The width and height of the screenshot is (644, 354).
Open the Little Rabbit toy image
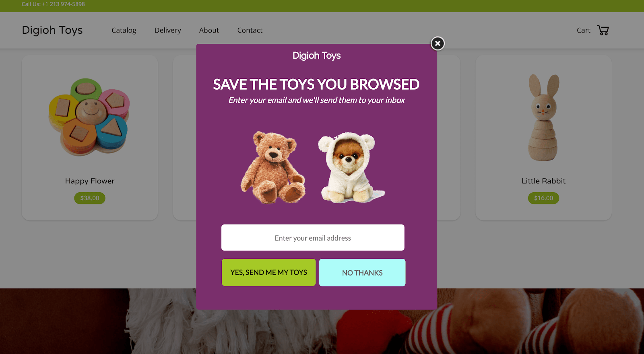543,117
